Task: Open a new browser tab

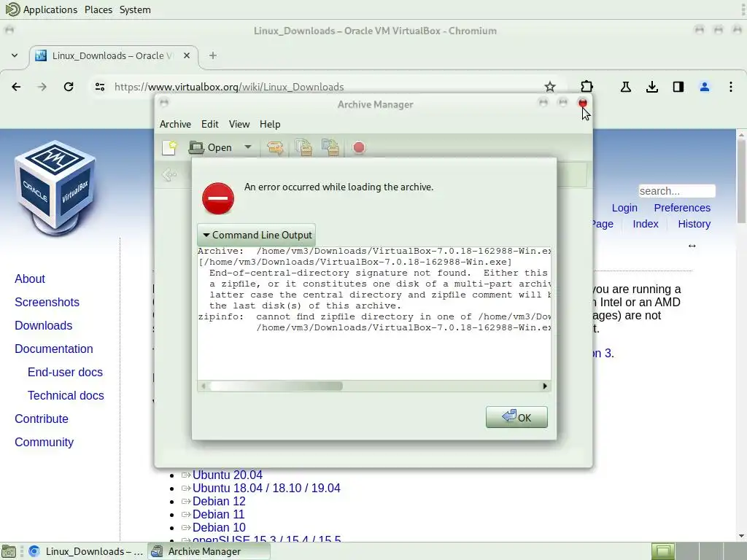Action: (x=213, y=55)
